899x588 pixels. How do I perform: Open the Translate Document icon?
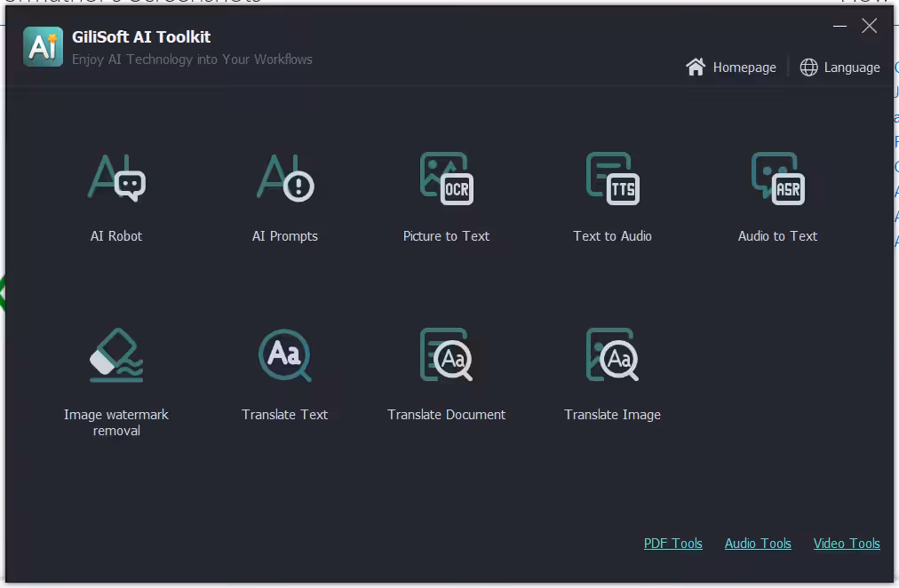coord(446,355)
